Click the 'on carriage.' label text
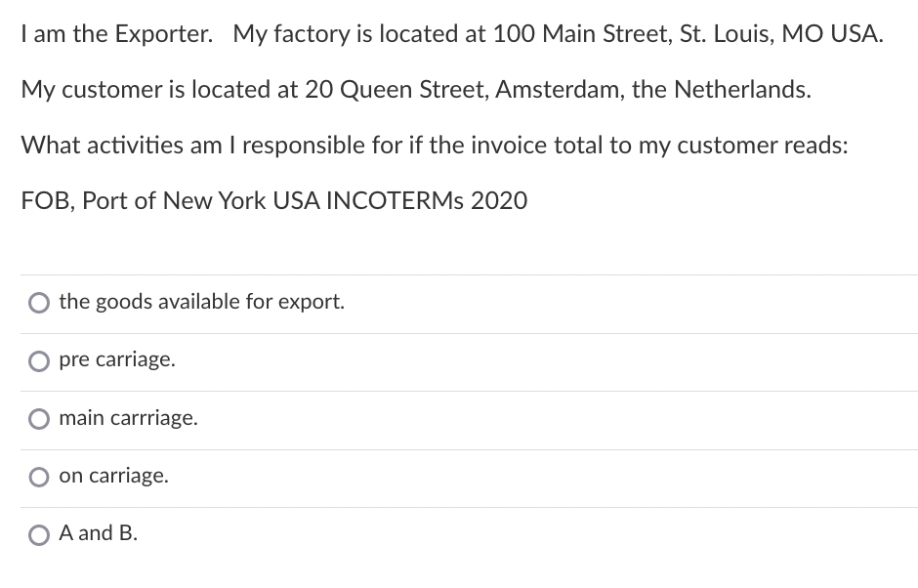 click(x=113, y=476)
